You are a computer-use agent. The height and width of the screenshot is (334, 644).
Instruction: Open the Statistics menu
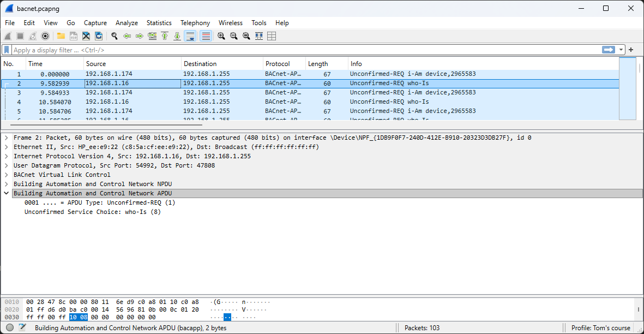tap(159, 23)
